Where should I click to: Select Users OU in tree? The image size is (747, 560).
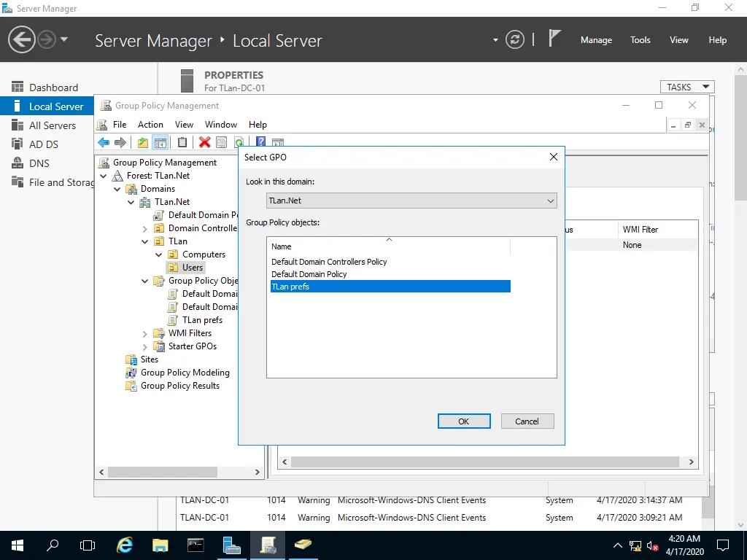[193, 268]
